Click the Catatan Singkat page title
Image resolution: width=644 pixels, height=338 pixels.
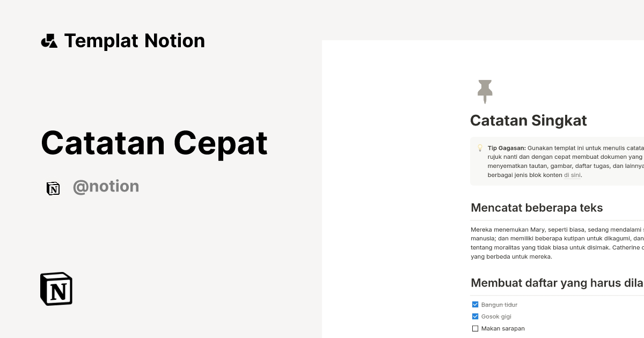pos(528,120)
